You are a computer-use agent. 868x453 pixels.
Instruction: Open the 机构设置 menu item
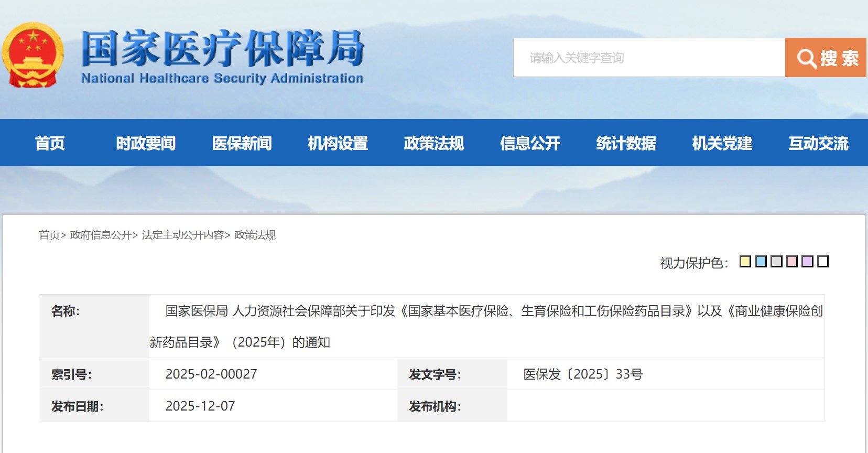click(338, 143)
